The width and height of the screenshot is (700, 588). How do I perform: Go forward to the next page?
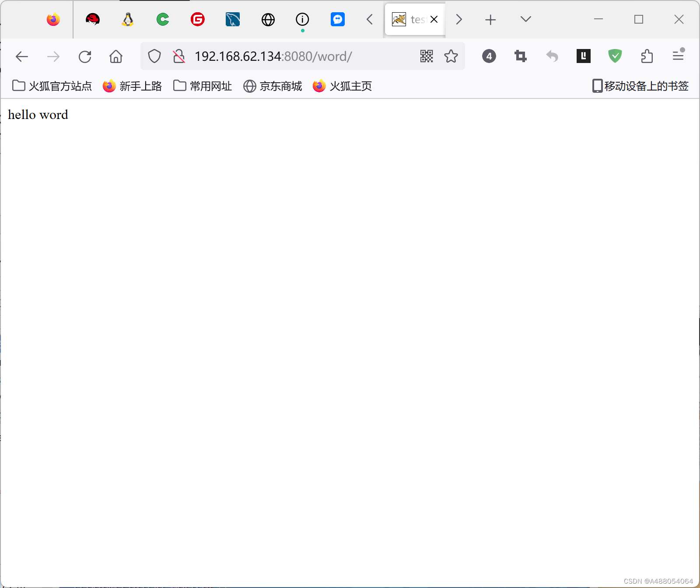[x=53, y=56]
